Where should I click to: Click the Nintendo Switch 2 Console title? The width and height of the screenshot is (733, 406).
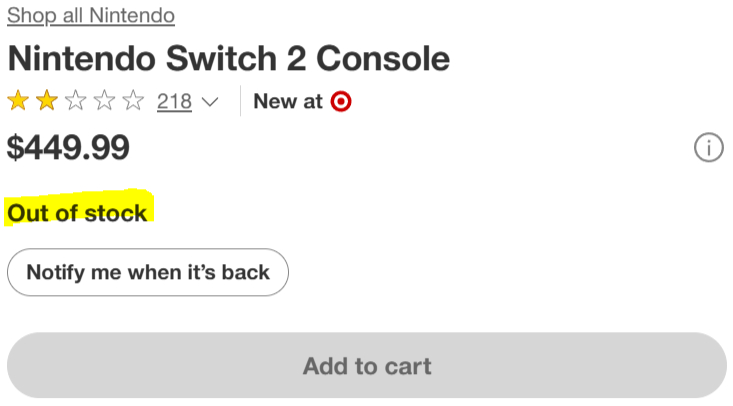228,58
